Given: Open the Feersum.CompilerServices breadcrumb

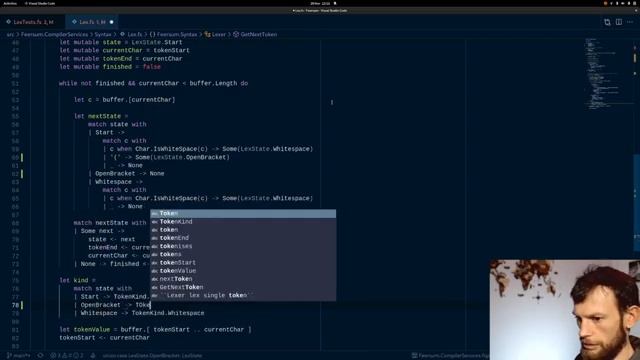Looking at the screenshot, I should [x=54, y=34].
